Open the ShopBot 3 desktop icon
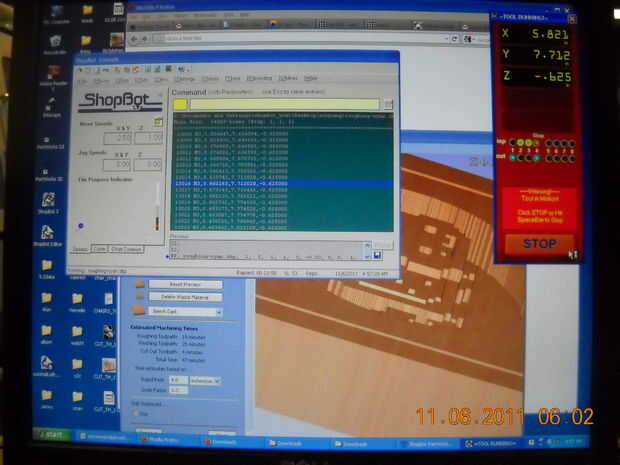This screenshot has width=620, height=465. click(x=48, y=202)
